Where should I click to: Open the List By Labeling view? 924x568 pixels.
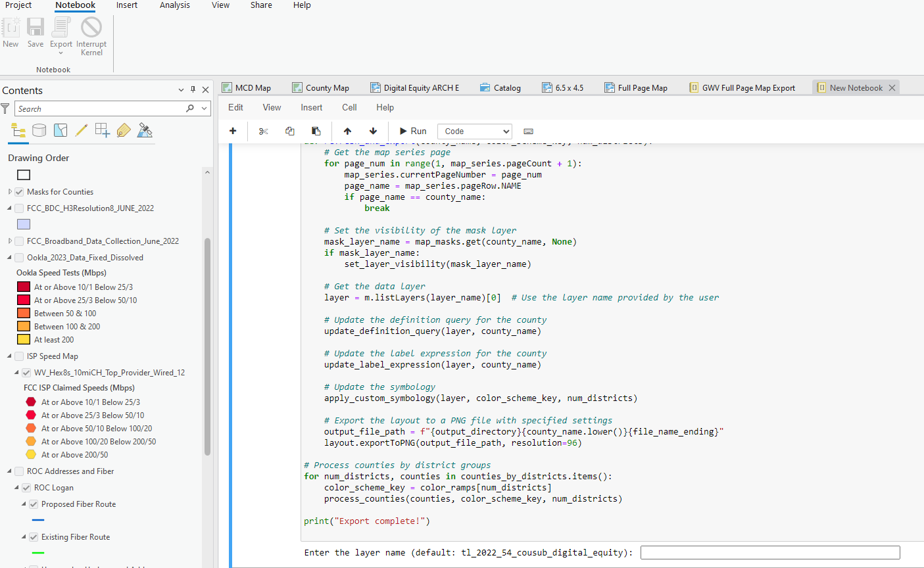pos(124,130)
